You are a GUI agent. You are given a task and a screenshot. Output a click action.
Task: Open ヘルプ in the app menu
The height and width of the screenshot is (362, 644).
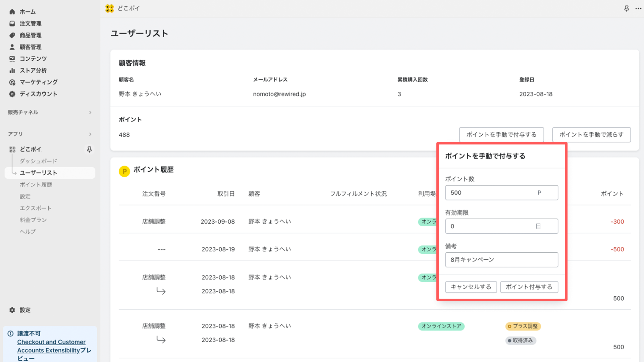tap(28, 232)
